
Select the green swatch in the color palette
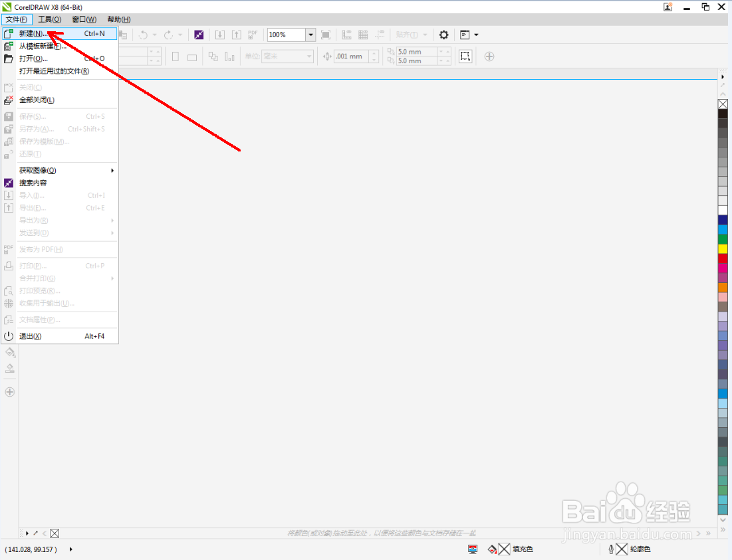723,239
